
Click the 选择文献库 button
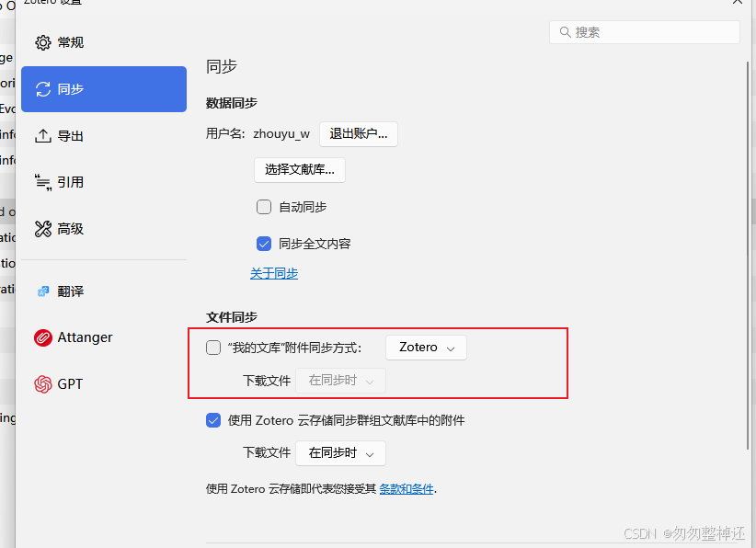click(x=300, y=170)
